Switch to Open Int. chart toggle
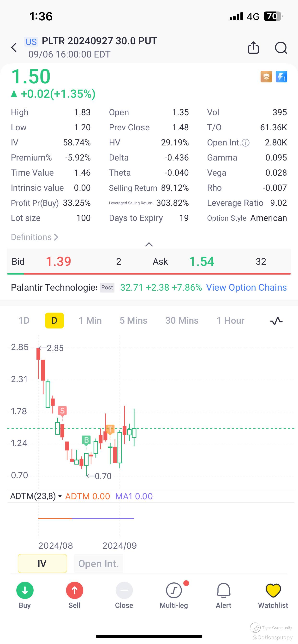The image size is (298, 644). tap(98, 563)
